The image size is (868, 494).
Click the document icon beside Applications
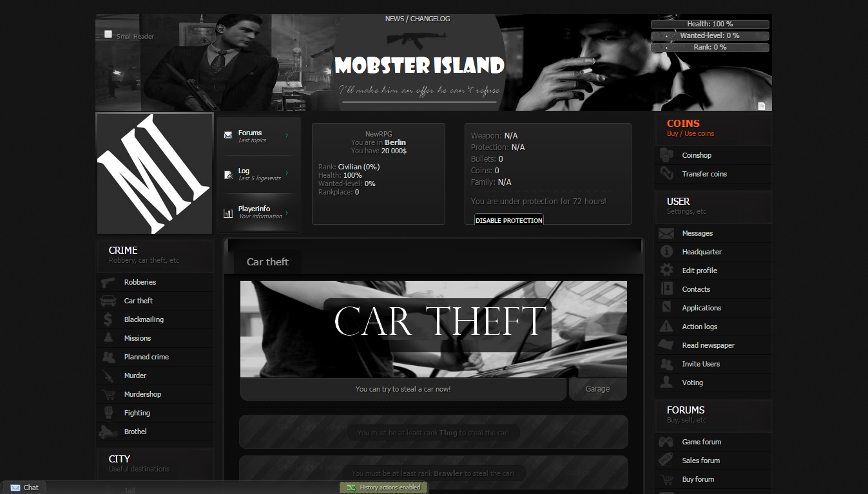[667, 308]
